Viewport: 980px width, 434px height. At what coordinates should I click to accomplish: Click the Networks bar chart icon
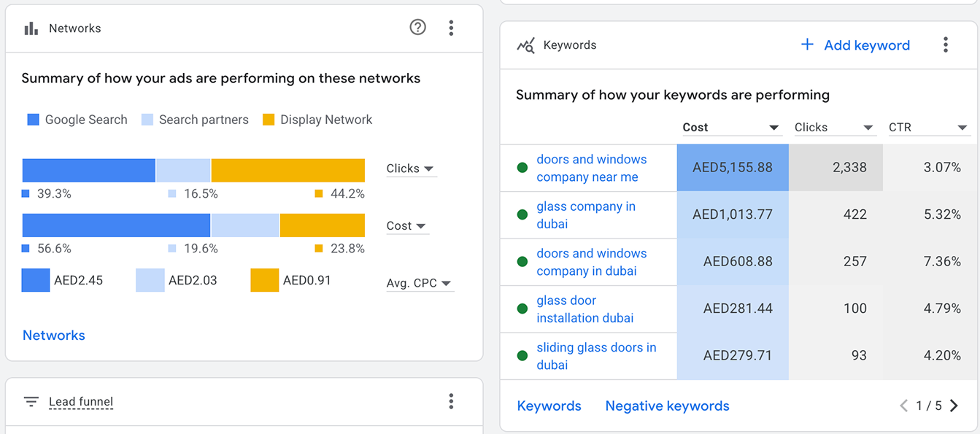point(31,28)
